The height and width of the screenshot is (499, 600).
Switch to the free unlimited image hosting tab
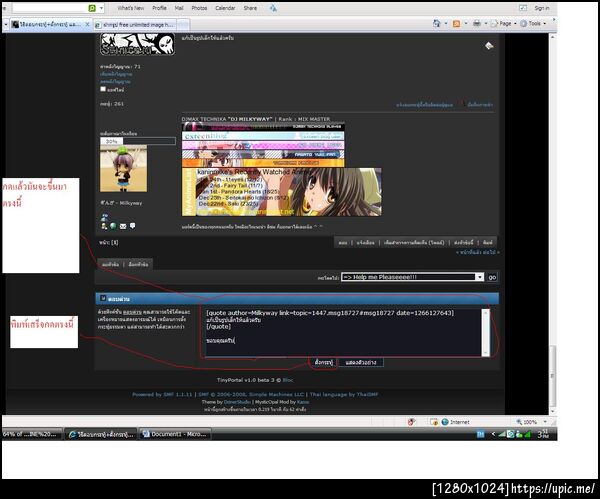134,25
